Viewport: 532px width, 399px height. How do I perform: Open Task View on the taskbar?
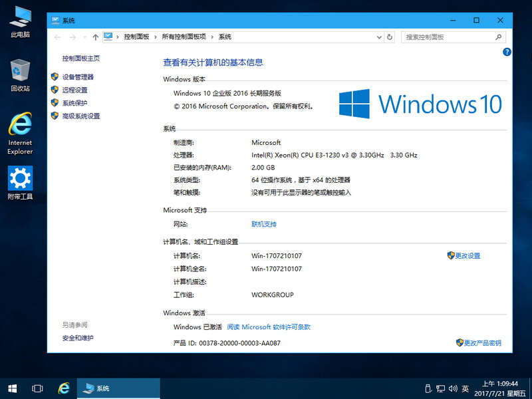pyautogui.click(x=37, y=388)
